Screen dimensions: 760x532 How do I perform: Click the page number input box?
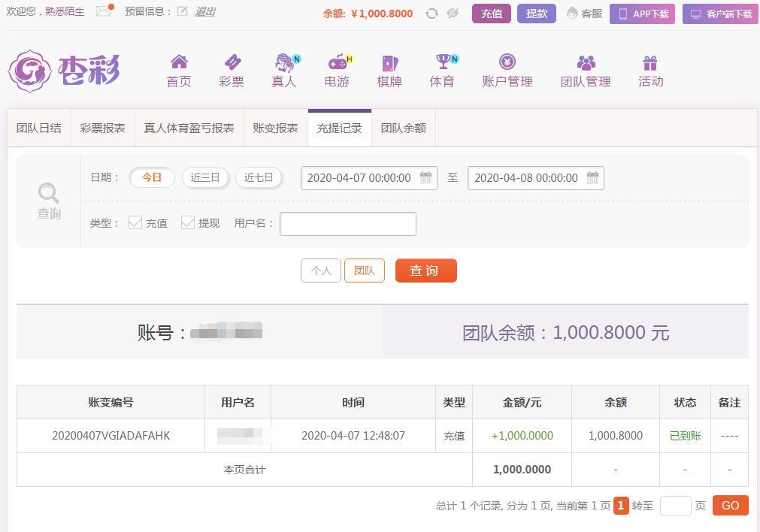(675, 506)
